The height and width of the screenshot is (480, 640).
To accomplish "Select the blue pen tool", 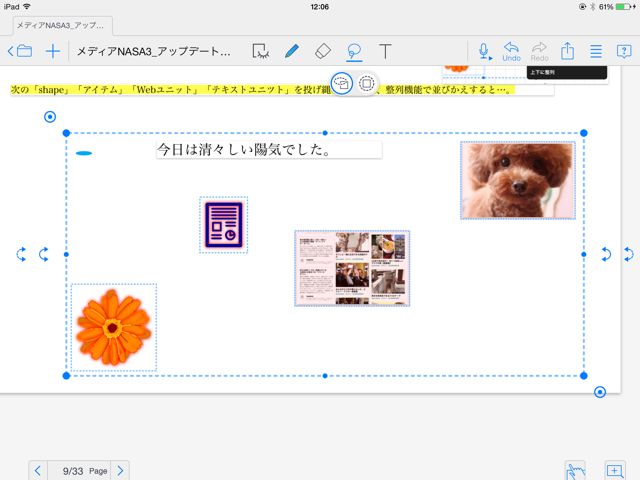I will click(291, 51).
